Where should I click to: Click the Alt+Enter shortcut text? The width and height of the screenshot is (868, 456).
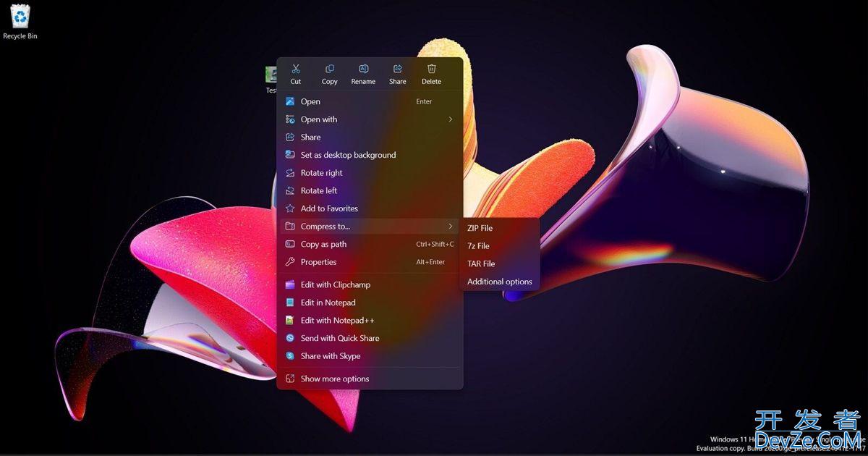click(x=430, y=262)
